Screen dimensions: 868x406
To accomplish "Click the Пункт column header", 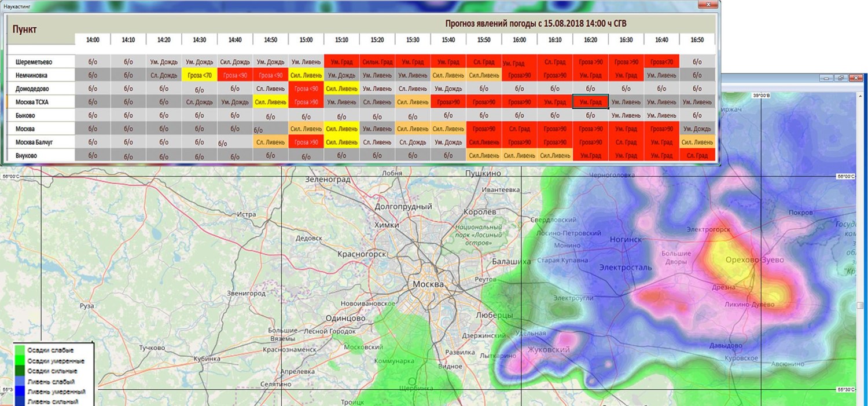I will [x=26, y=29].
